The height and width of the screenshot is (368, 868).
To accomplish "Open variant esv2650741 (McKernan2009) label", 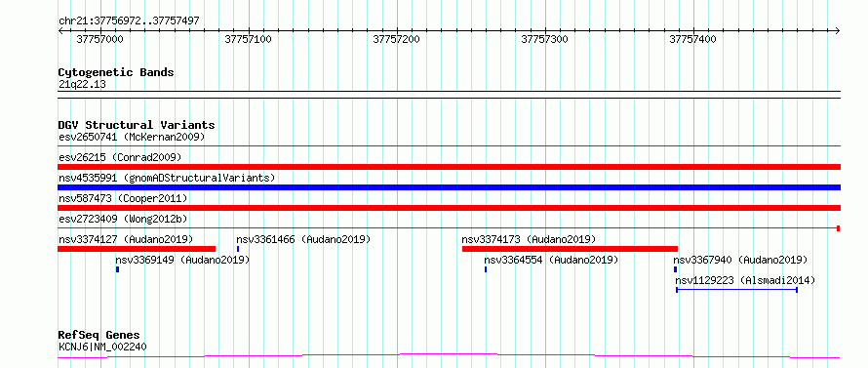I will coord(132,137).
